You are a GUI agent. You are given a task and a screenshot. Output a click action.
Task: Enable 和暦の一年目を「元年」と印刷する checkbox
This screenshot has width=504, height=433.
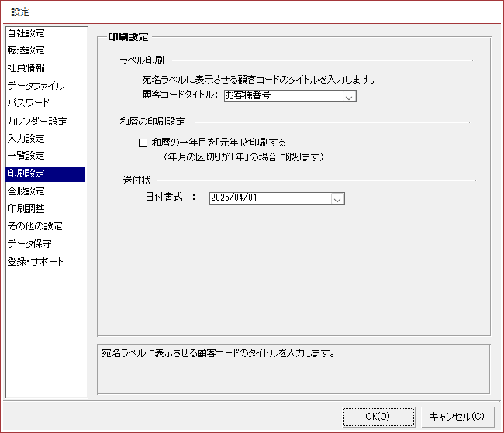142,143
